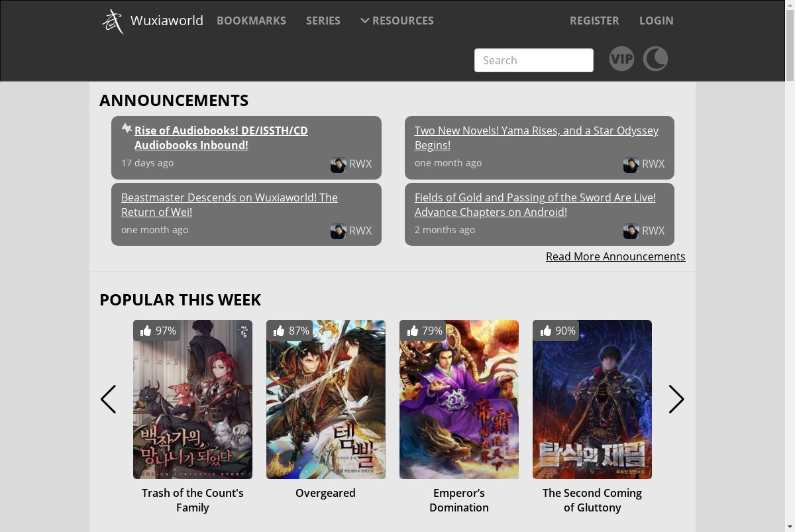Click the 79% thumbs-up rating badge

423,331
